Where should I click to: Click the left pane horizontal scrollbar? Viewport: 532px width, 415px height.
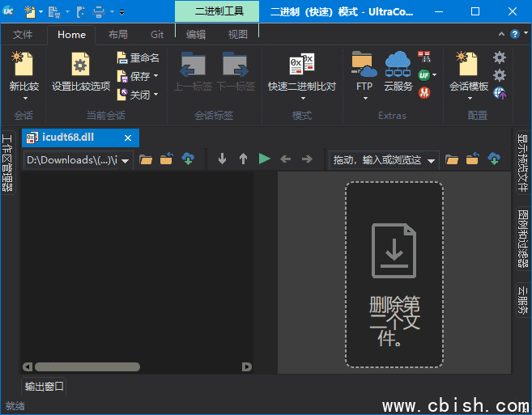tap(81, 366)
